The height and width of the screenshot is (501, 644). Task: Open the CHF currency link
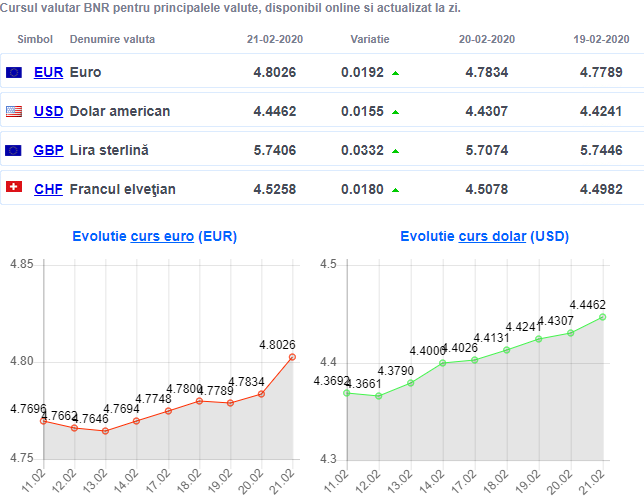[x=48, y=188]
